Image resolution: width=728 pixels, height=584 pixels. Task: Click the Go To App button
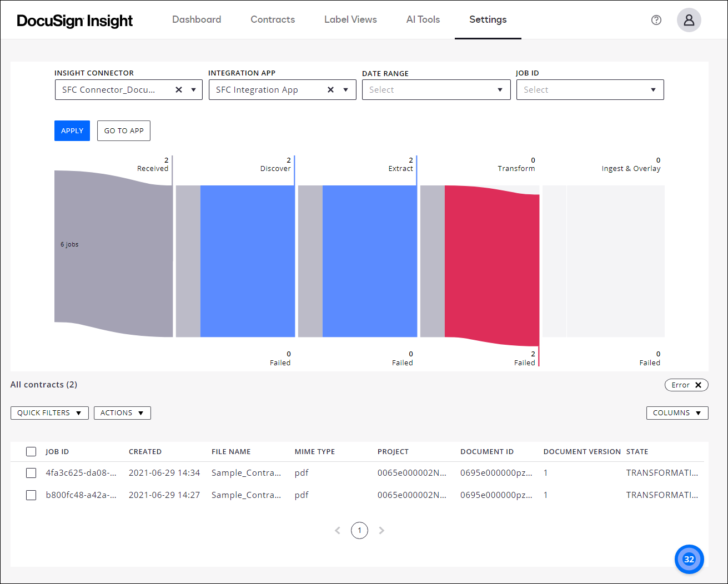point(123,130)
